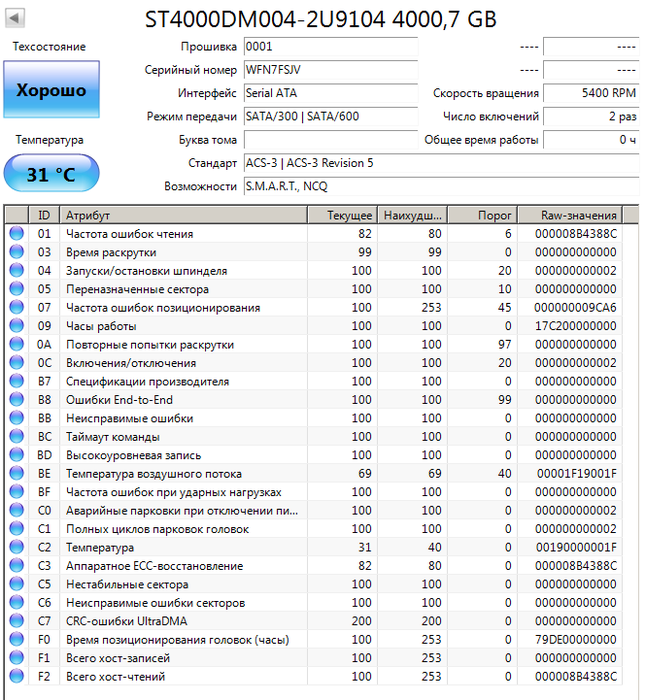
Task: Click status circle for attribute 01 Частота ошибок чтения
Action: 17,233
